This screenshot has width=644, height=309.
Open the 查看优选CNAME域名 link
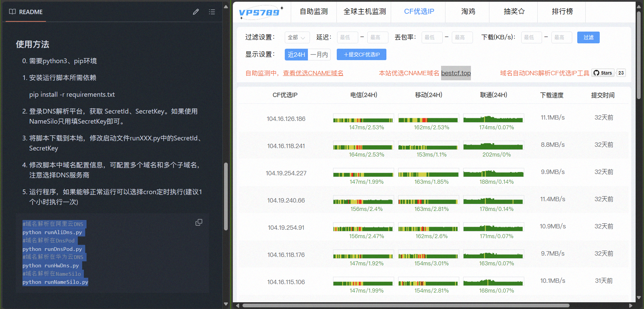313,73
